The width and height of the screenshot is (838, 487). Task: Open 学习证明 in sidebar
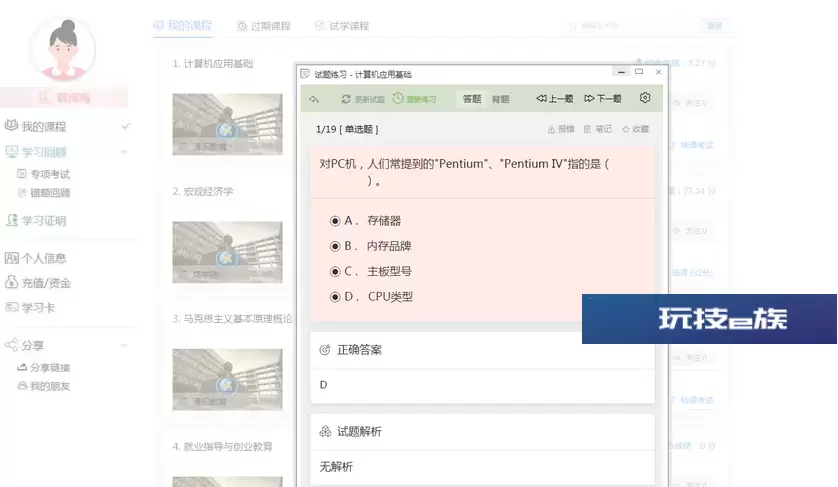(x=35, y=220)
